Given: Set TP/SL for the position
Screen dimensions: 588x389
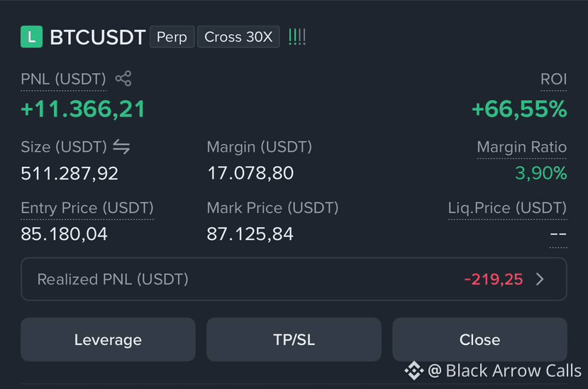Looking at the screenshot, I should click(x=294, y=339).
